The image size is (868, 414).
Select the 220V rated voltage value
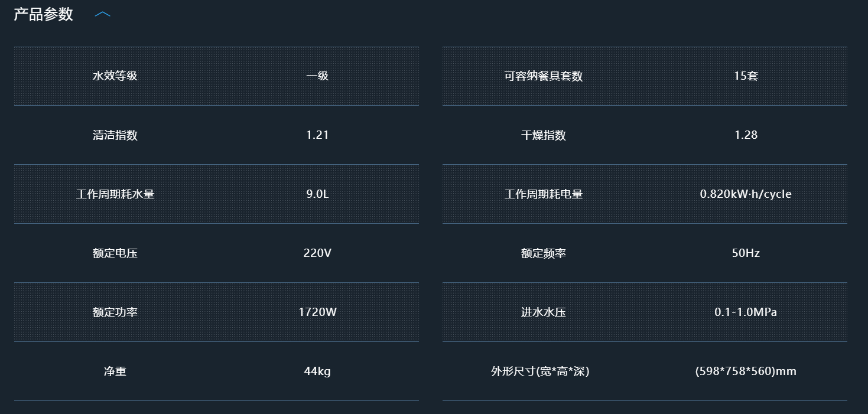317,253
